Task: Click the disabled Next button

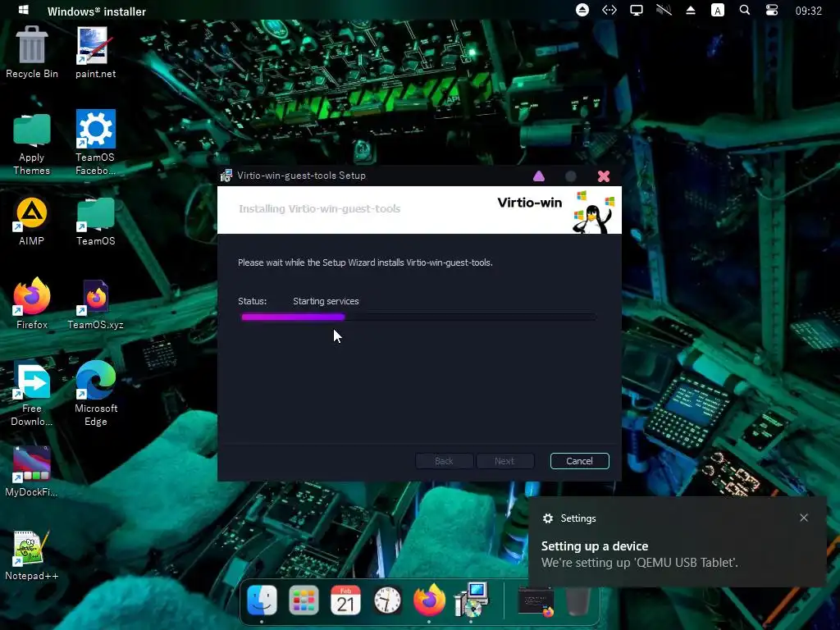Action: (x=504, y=461)
